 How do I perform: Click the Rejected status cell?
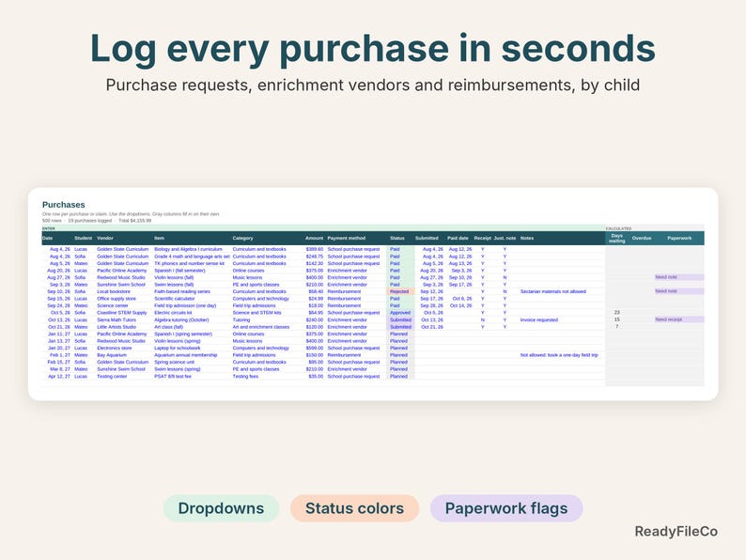point(399,291)
